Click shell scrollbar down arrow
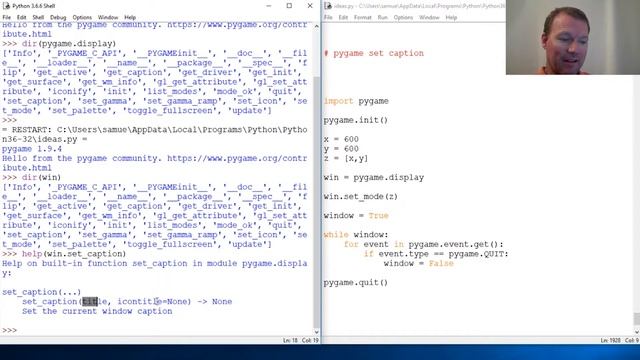Viewport: 640px width, 360px height. tap(316, 332)
